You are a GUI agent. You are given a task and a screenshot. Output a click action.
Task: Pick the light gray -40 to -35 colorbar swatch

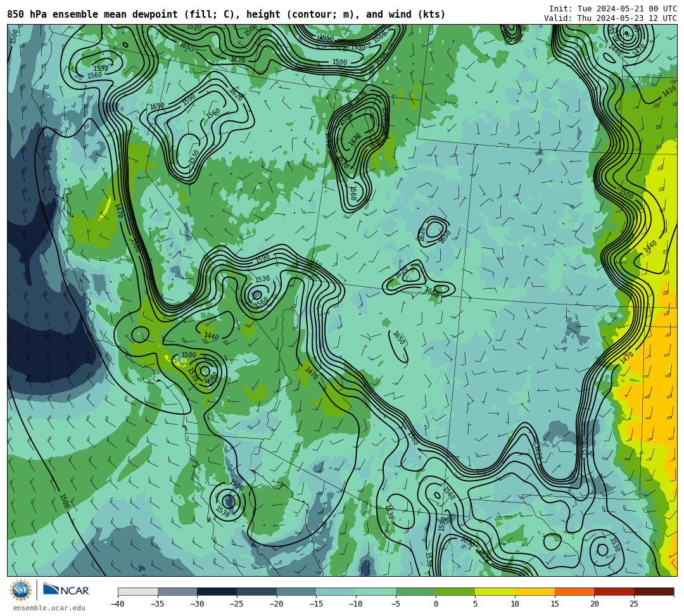click(137, 591)
